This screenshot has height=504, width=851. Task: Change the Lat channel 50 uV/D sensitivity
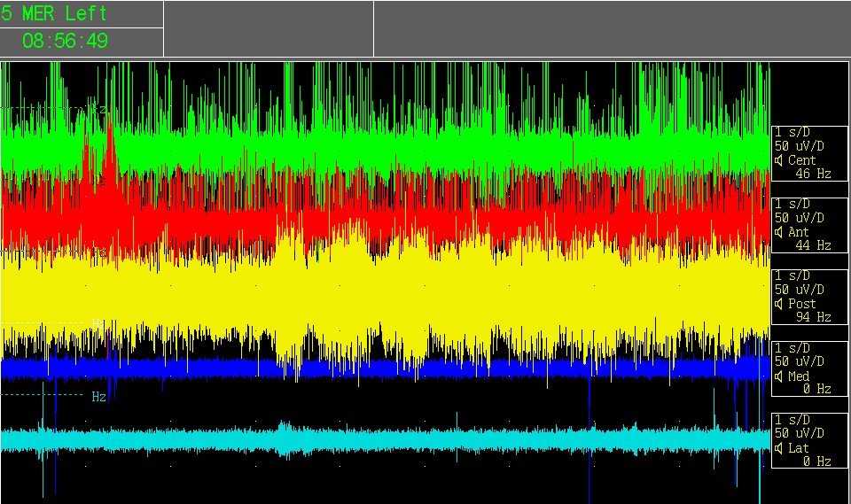(x=799, y=433)
